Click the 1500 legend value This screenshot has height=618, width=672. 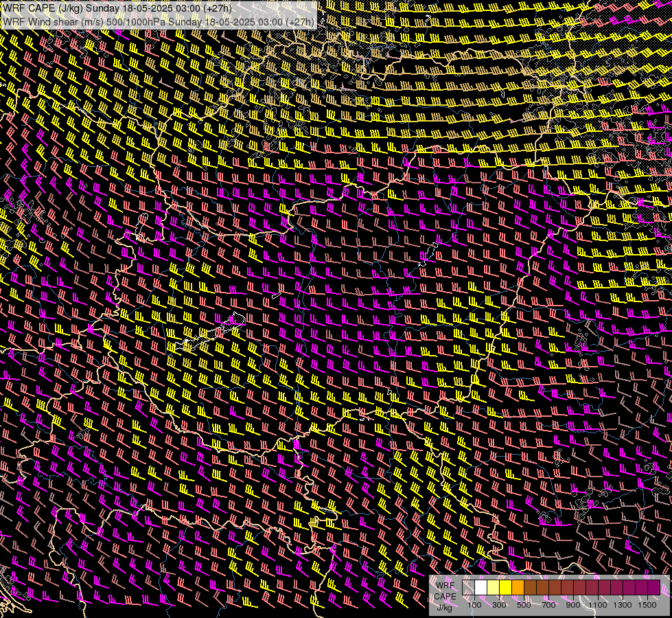pos(647,605)
